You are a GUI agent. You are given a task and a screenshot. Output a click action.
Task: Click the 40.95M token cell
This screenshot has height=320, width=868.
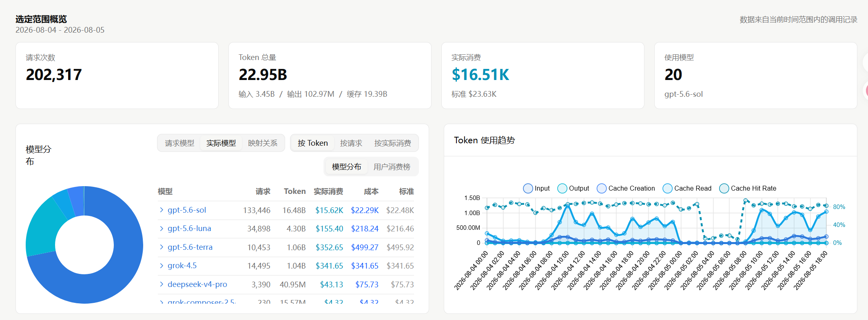292,284
